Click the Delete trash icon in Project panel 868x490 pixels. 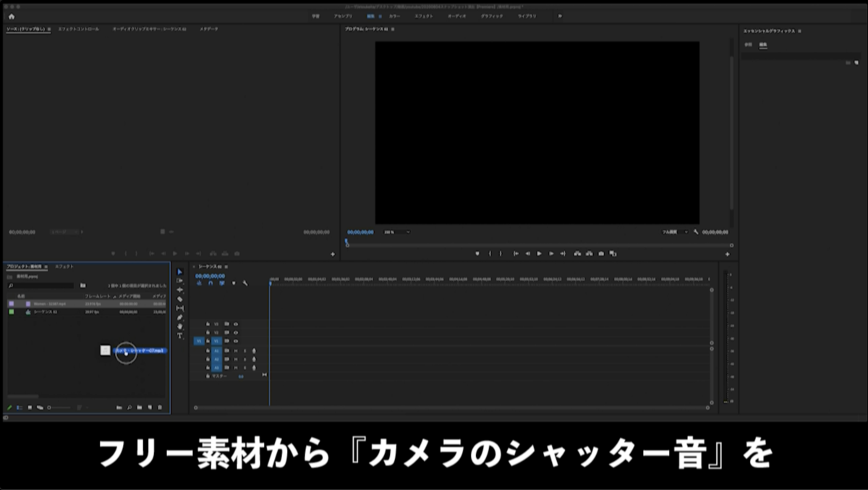pyautogui.click(x=159, y=407)
